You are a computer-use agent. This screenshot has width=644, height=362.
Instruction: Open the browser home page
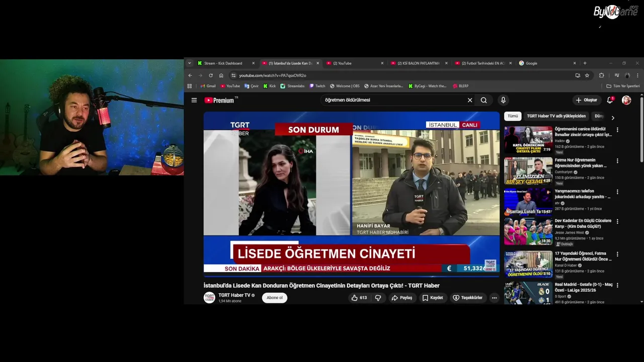point(221,75)
